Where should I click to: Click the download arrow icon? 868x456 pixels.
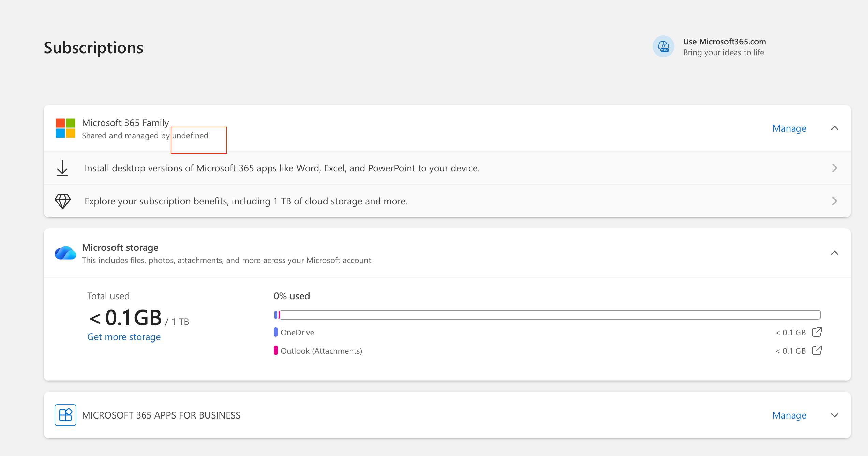pos(62,168)
